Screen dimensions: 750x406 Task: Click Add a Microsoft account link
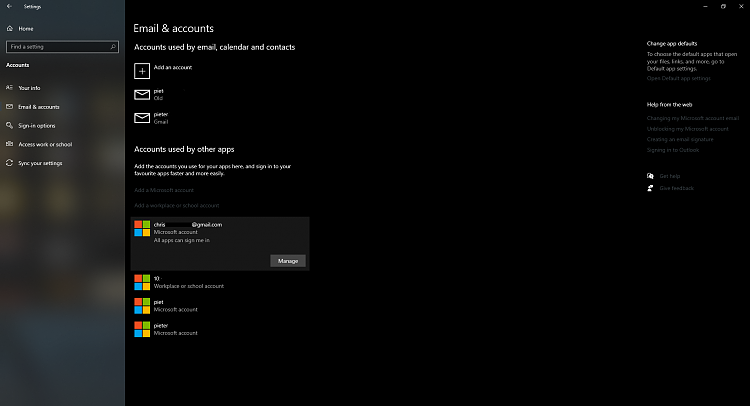tap(164, 190)
